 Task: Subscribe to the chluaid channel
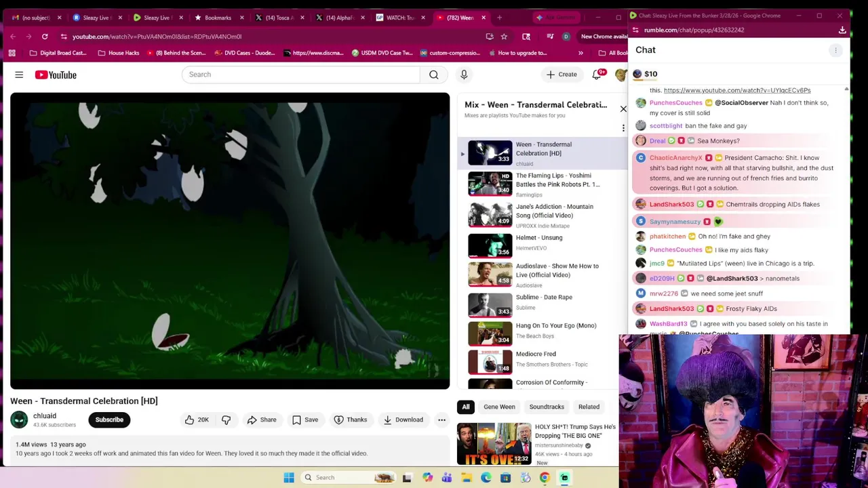click(x=109, y=420)
